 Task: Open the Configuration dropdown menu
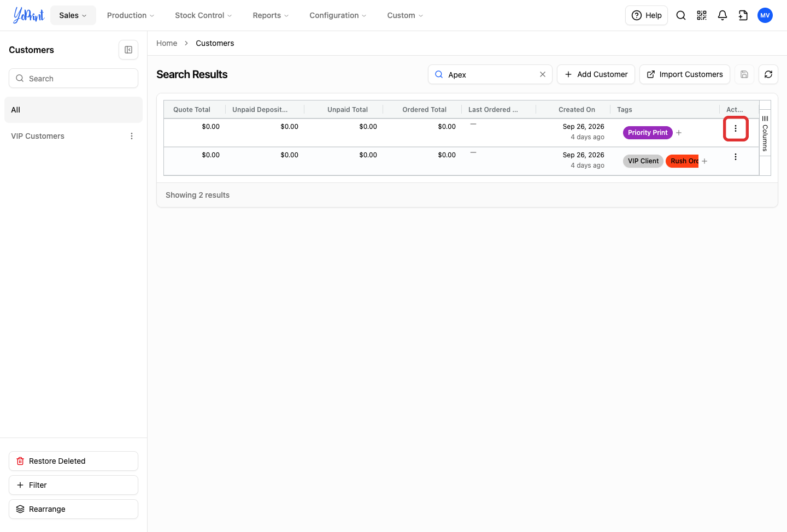click(338, 15)
